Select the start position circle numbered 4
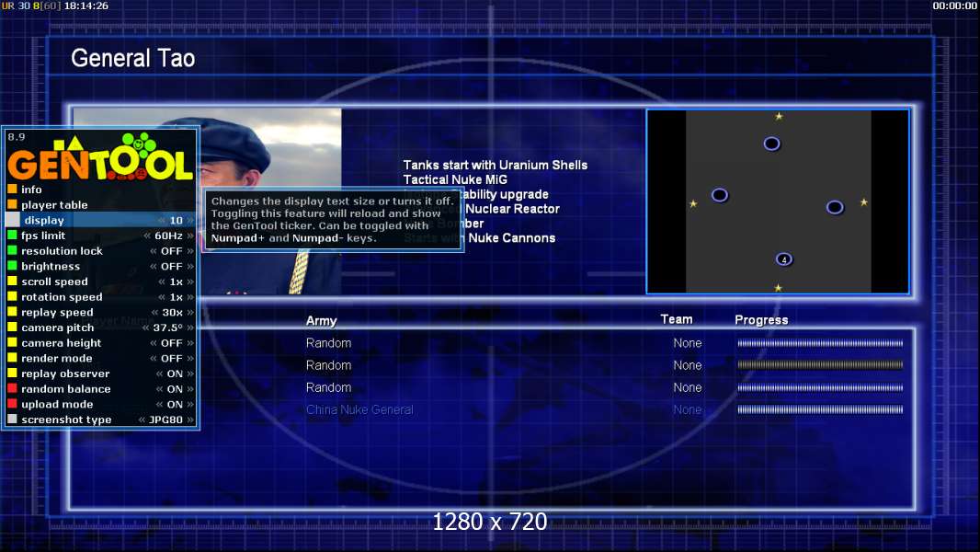Viewport: 980px width, 552px height. (784, 259)
